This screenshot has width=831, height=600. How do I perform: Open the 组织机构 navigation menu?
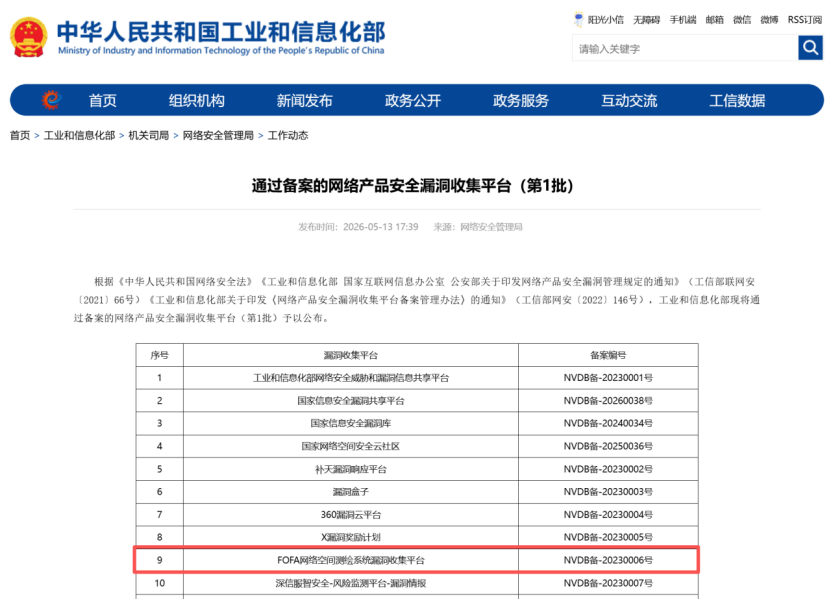pyautogui.click(x=197, y=100)
